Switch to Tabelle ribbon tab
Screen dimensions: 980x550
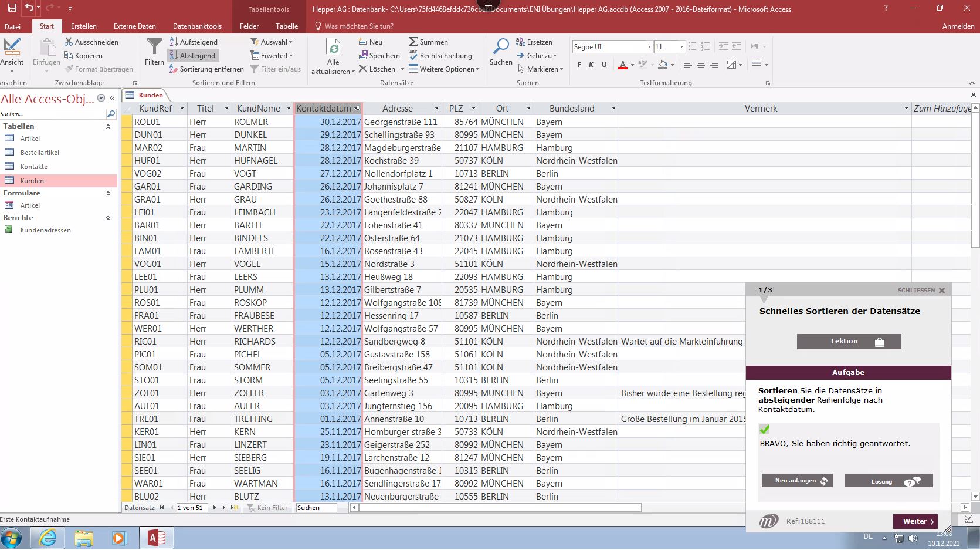pos(287,26)
